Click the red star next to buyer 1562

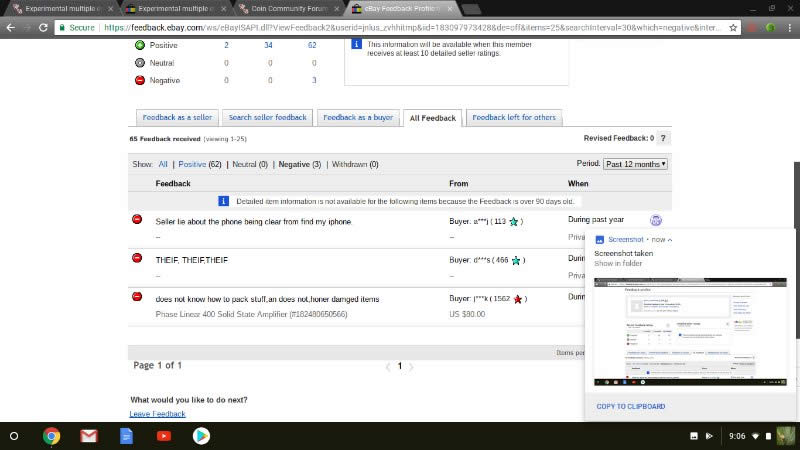click(518, 299)
